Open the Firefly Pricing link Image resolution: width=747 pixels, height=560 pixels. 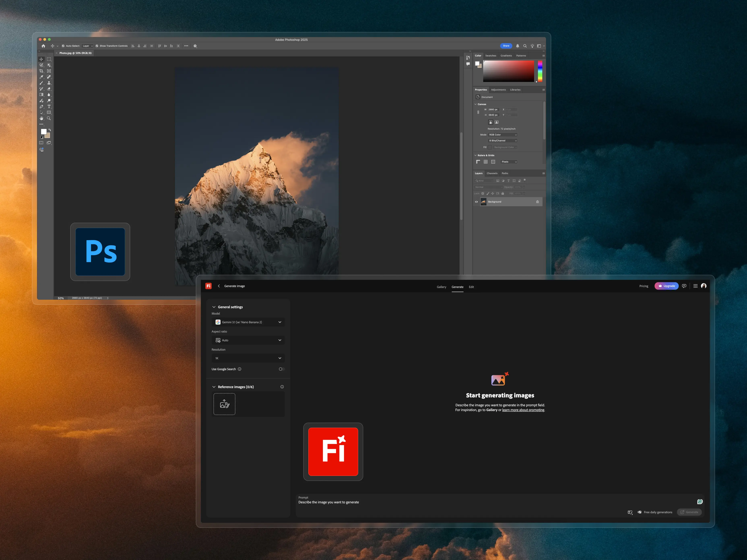click(x=644, y=286)
